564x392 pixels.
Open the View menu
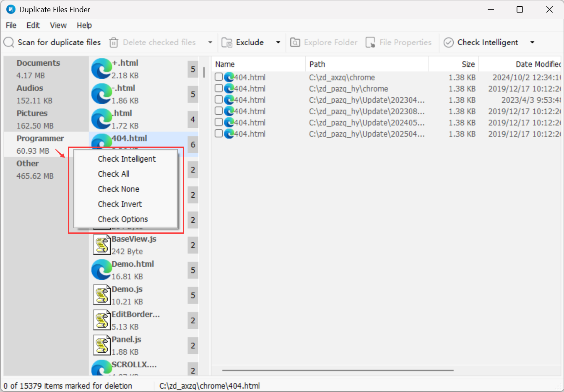pos(58,25)
